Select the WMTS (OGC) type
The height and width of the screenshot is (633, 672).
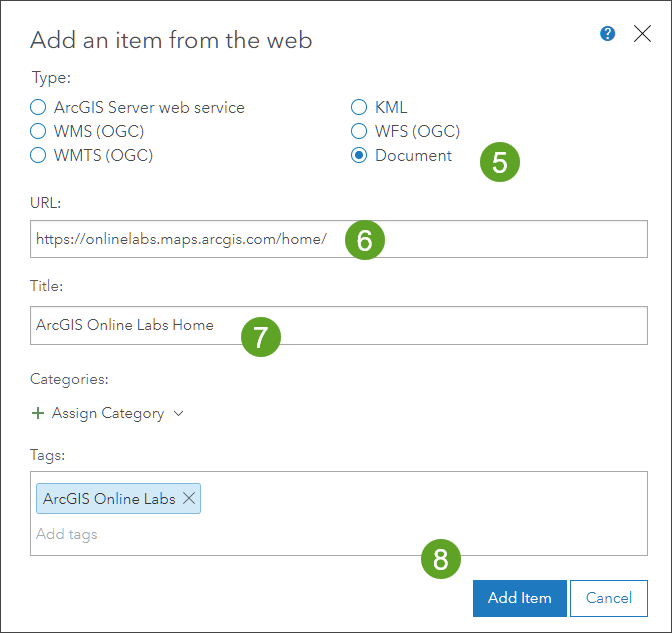coord(38,155)
